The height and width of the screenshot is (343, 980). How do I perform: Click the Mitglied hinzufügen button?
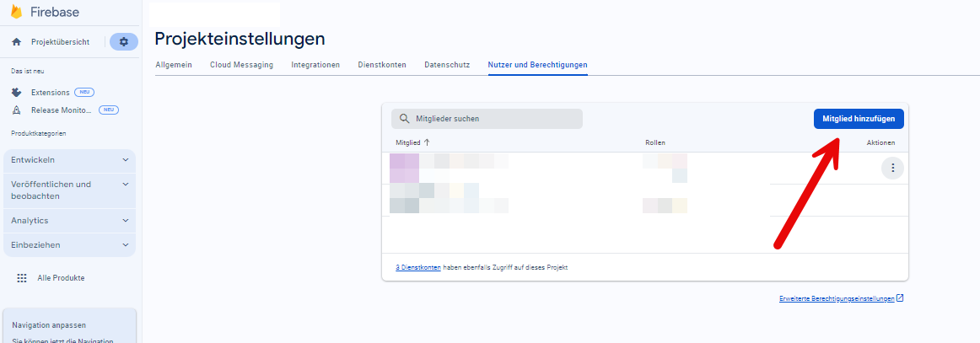(x=858, y=119)
